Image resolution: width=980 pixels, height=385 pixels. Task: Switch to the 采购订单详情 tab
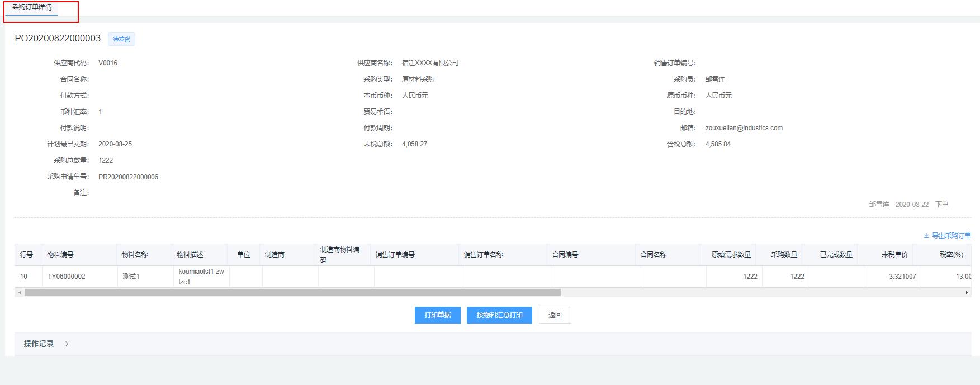pos(32,7)
